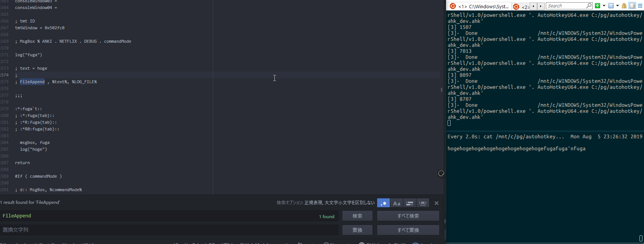The image size is (644, 244).
Task: Click the 検索 find button
Action: click(x=357, y=216)
